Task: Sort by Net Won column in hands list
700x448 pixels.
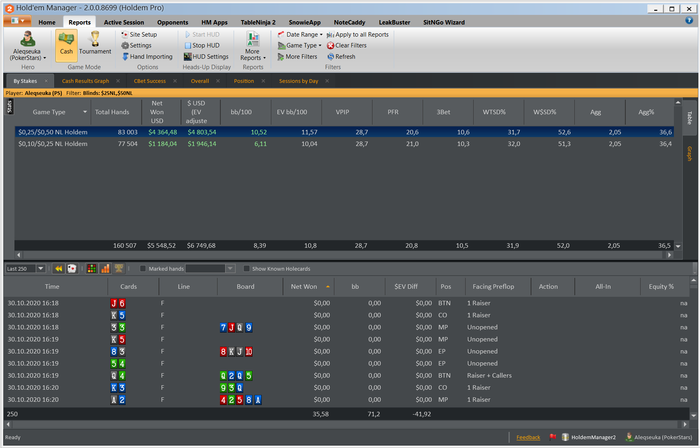Action: (x=308, y=287)
